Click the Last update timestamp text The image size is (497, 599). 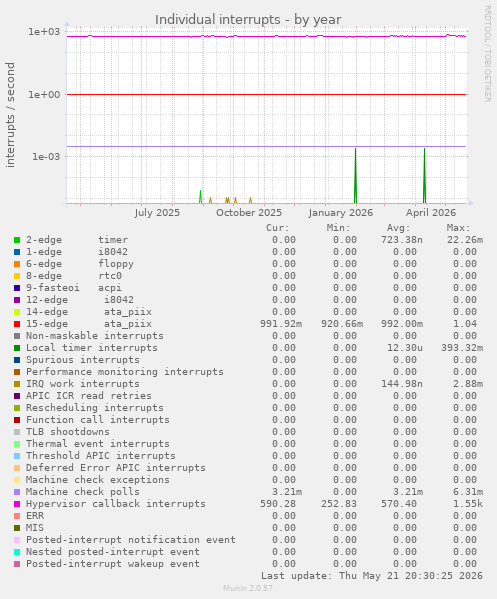tap(372, 576)
